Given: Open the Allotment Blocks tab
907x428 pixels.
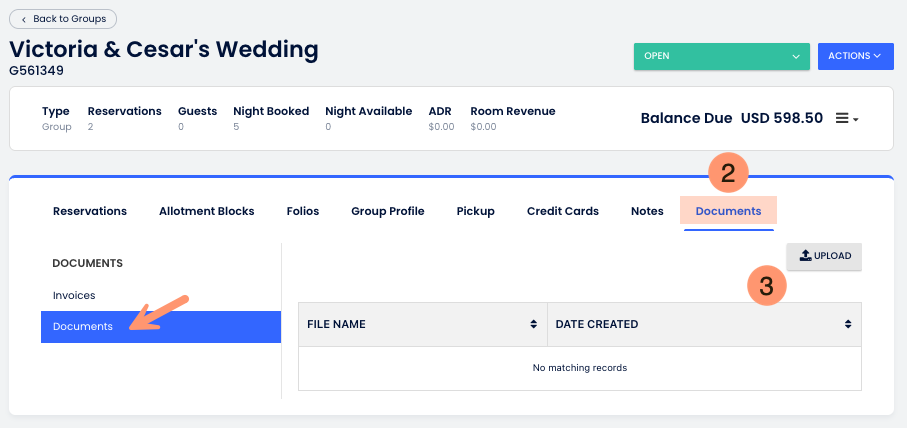Looking at the screenshot, I should [206, 211].
